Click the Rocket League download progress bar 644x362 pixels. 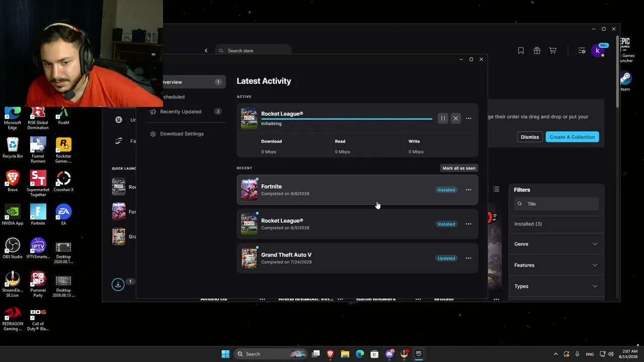click(347, 119)
